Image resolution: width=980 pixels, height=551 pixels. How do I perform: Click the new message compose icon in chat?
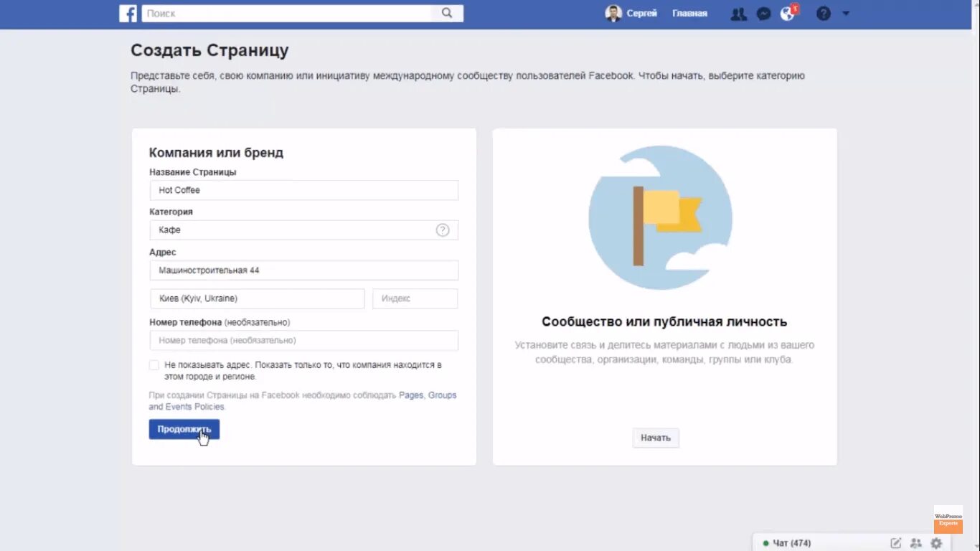click(x=896, y=543)
